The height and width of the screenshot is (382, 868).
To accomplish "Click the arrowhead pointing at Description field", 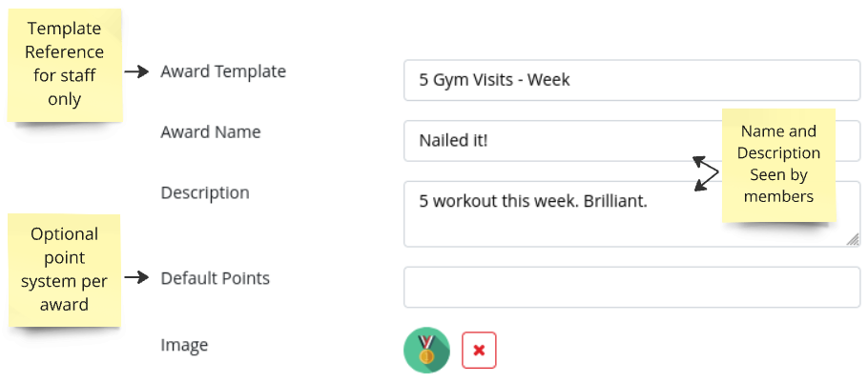I will click(700, 188).
